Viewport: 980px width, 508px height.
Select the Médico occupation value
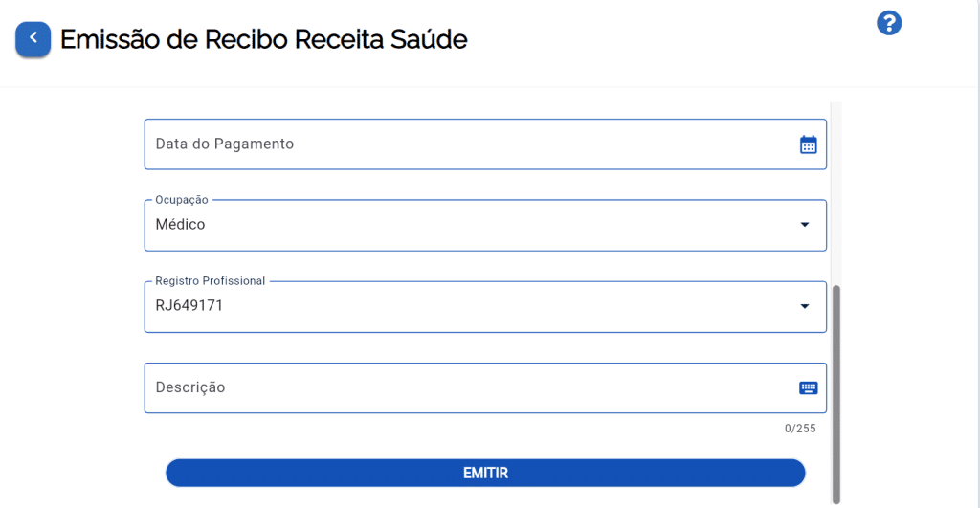click(x=181, y=225)
